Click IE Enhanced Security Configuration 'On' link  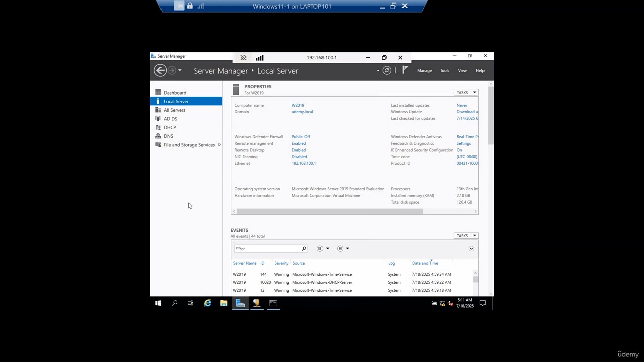click(x=459, y=150)
